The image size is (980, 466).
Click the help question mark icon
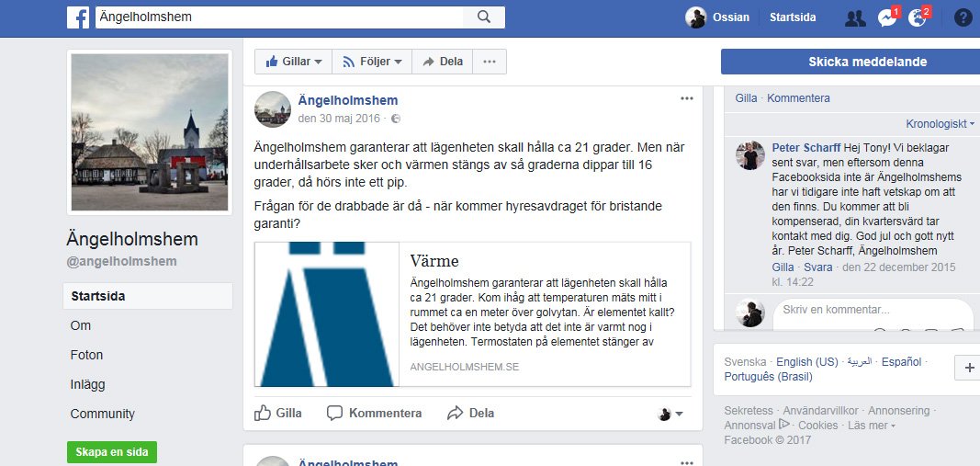point(963,17)
